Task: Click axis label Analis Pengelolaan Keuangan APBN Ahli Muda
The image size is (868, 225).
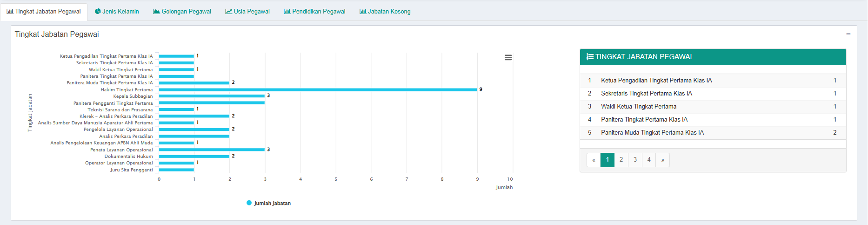Action: click(x=101, y=143)
